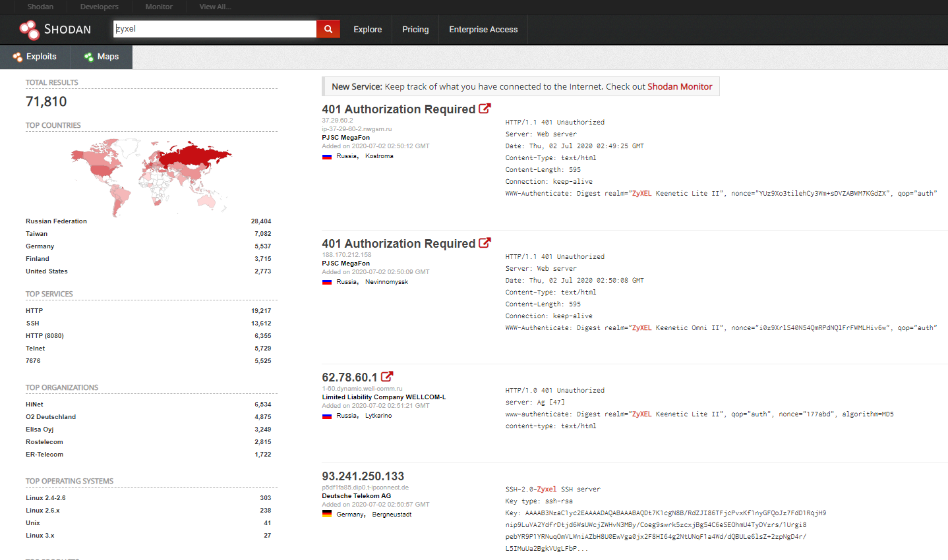
Task: Follow the Shodan Monitor link
Action: click(x=680, y=86)
